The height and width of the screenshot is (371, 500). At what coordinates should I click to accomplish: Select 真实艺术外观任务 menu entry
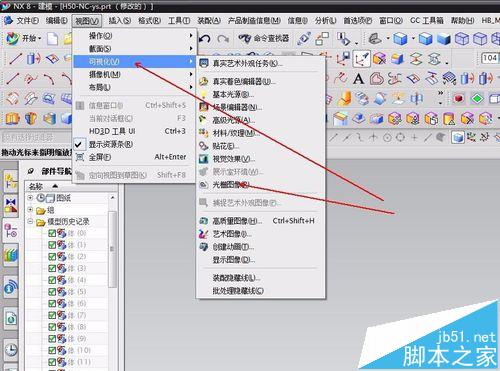point(260,63)
